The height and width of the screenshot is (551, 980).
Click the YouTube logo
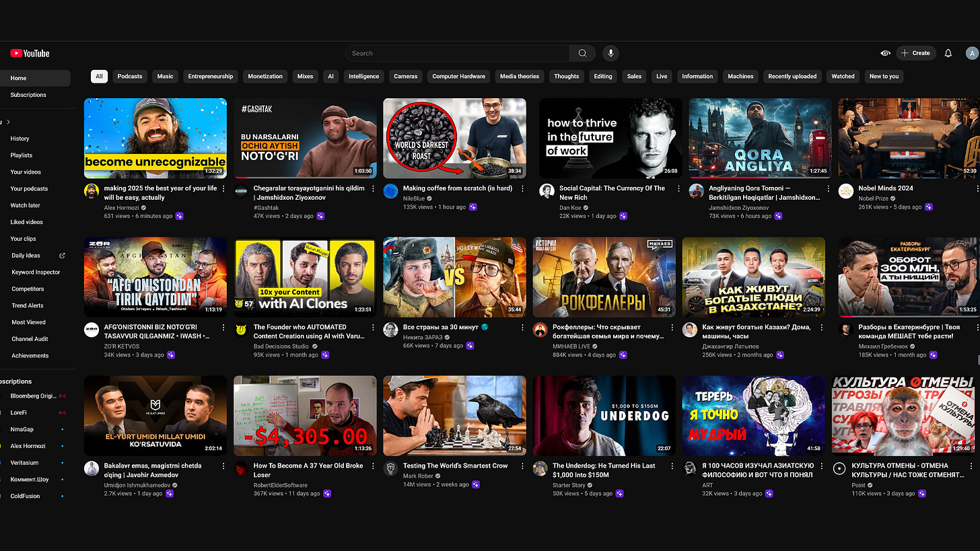pyautogui.click(x=30, y=53)
